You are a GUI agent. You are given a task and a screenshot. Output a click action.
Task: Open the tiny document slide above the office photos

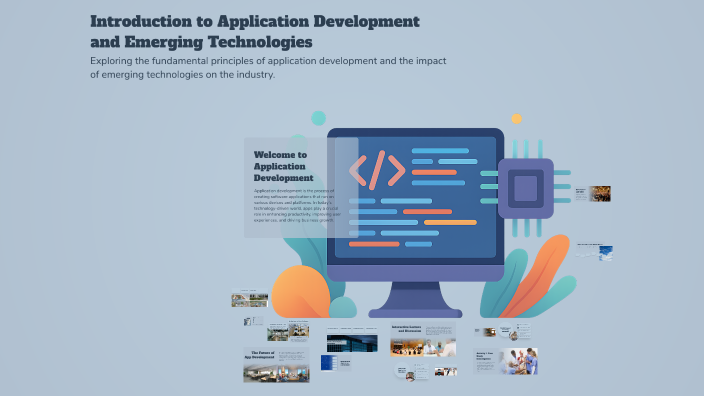pos(253,321)
